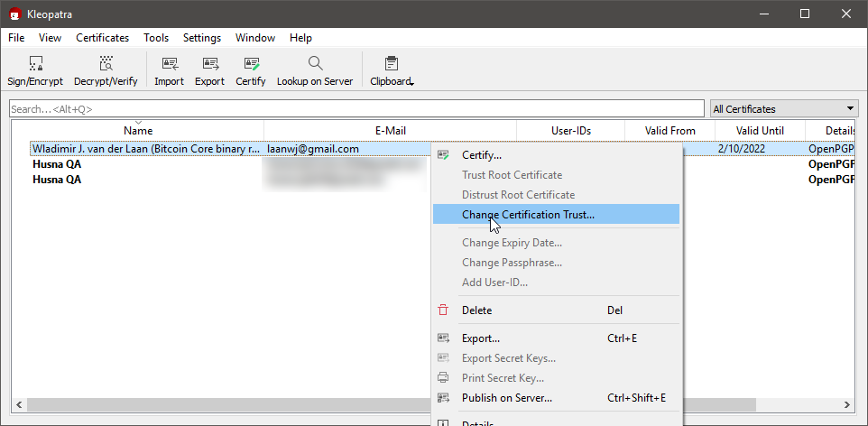
Task: Choose Delete from the context menu
Action: (556, 310)
